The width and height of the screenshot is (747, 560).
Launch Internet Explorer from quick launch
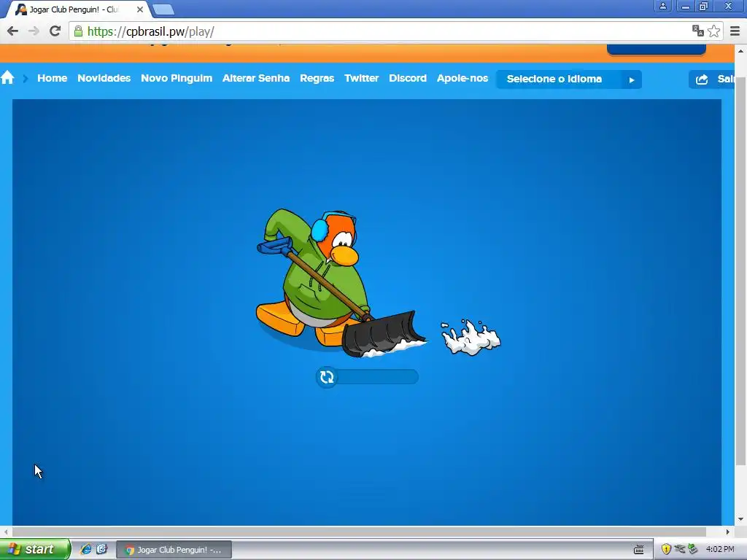[x=86, y=549]
